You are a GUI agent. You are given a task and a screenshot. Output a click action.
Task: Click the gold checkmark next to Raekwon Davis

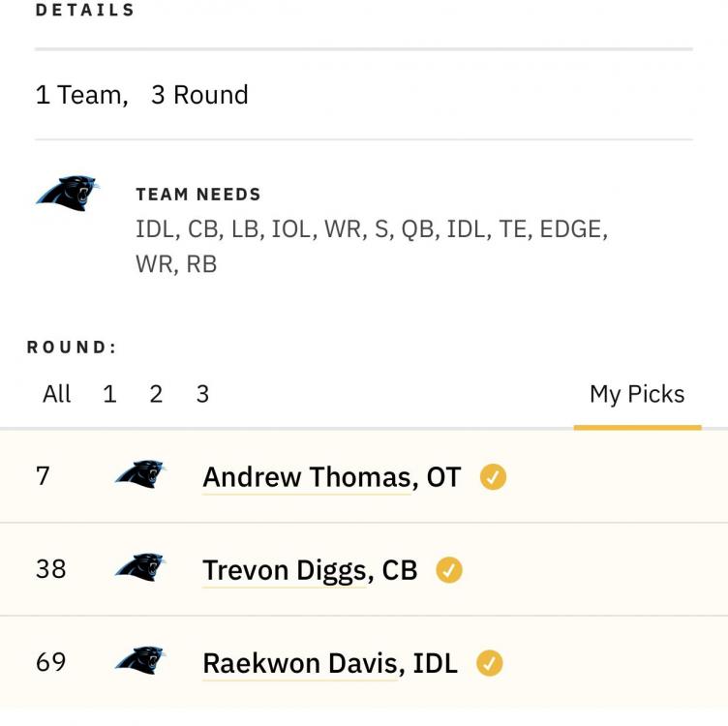click(490, 663)
